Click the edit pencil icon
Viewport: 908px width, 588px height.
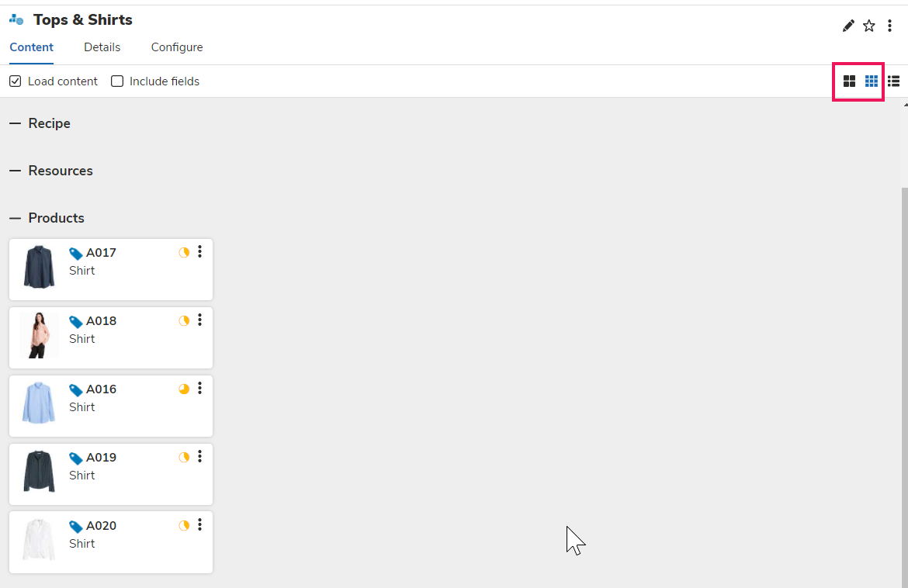847,26
